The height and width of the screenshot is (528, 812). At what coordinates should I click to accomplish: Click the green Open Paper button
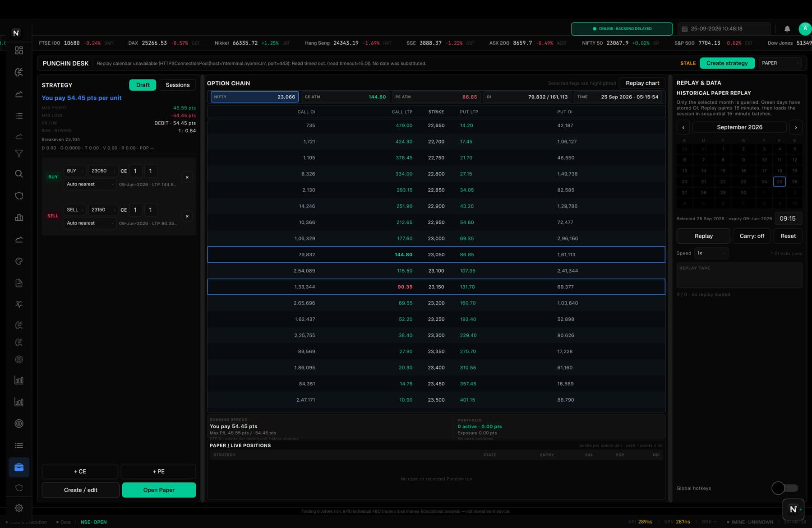click(x=159, y=490)
